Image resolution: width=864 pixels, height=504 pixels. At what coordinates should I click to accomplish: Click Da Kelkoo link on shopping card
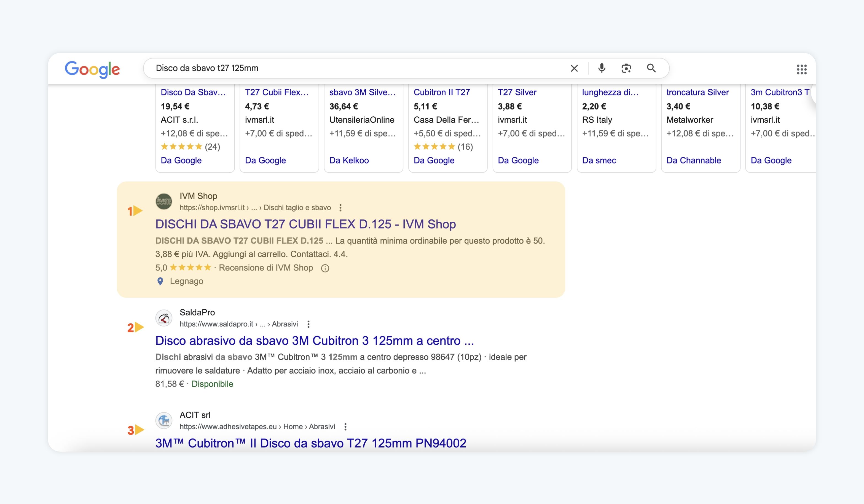[x=349, y=160]
